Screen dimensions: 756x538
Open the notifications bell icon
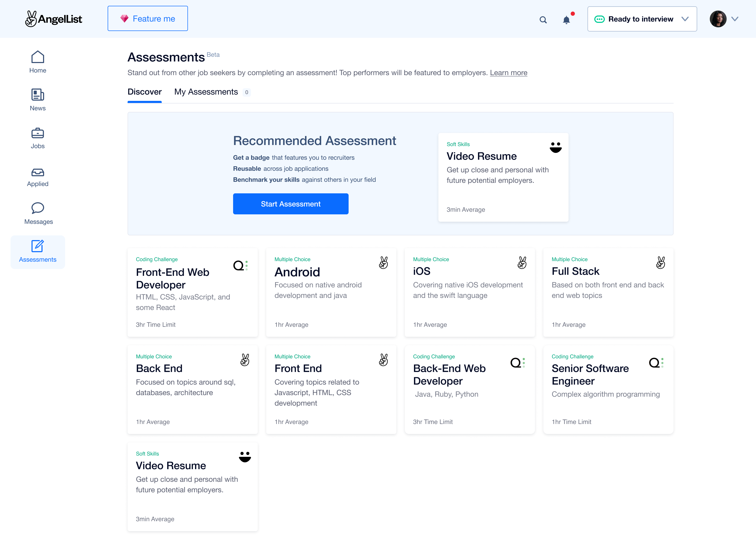(x=566, y=20)
